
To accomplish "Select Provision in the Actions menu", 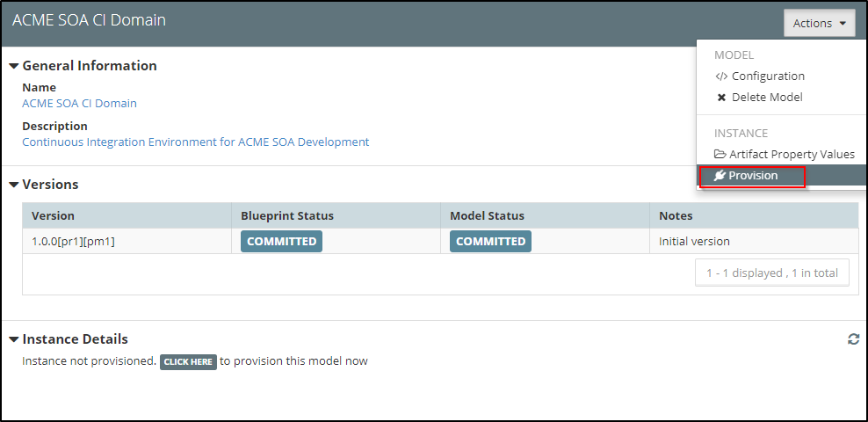I will click(752, 176).
